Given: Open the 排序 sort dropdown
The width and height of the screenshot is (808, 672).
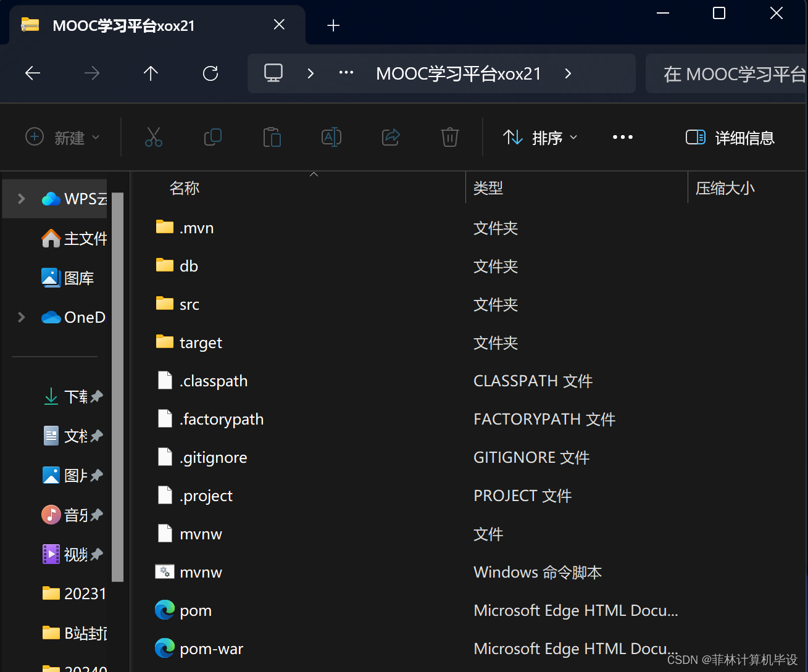Looking at the screenshot, I should 539,137.
